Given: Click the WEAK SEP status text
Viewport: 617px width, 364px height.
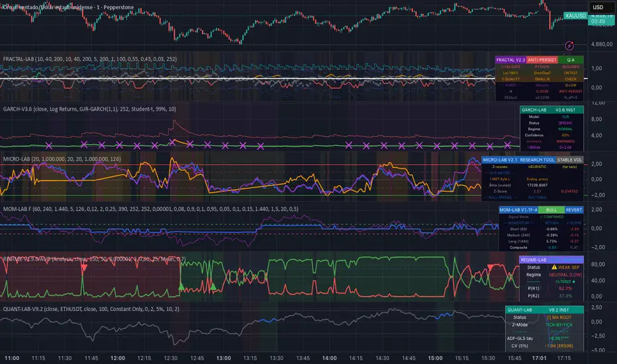Looking at the screenshot, I should 569,267.
